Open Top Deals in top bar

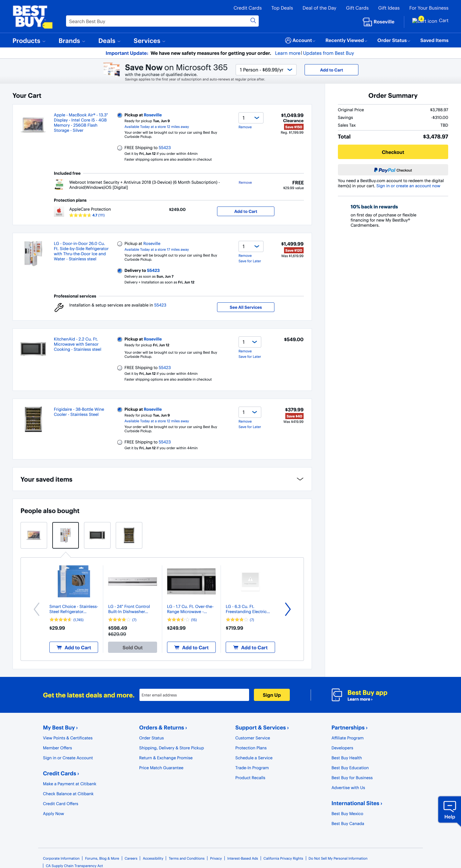coord(282,8)
